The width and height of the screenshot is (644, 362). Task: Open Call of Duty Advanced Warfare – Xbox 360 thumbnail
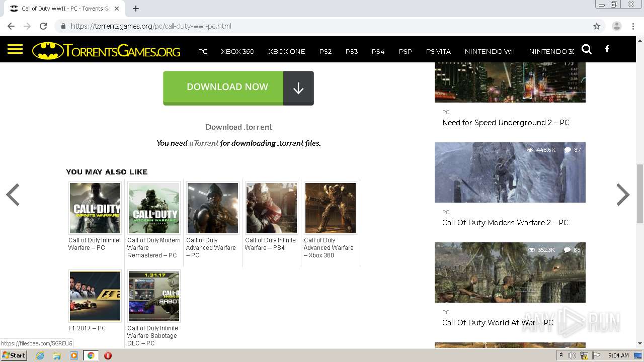tap(331, 208)
